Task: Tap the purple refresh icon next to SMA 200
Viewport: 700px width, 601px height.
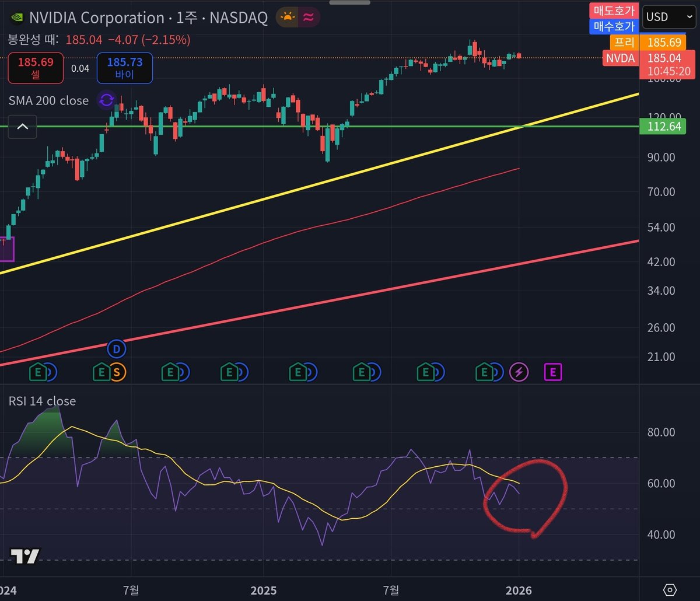Action: [106, 100]
